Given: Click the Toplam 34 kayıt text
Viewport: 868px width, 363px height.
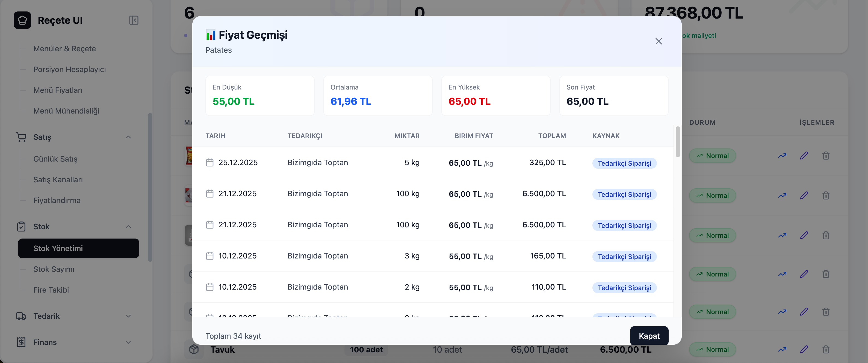Looking at the screenshot, I should click(x=233, y=336).
